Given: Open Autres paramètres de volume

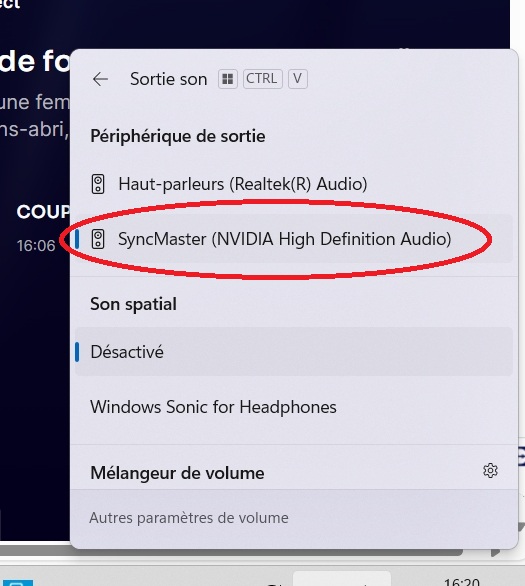Looking at the screenshot, I should pyautogui.click(x=189, y=518).
